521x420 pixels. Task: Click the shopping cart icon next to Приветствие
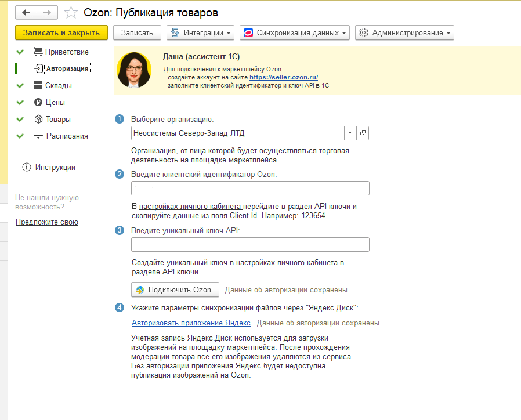[x=38, y=52]
